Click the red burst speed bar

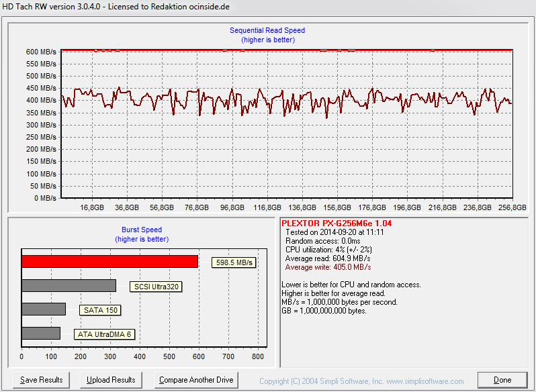click(109, 261)
